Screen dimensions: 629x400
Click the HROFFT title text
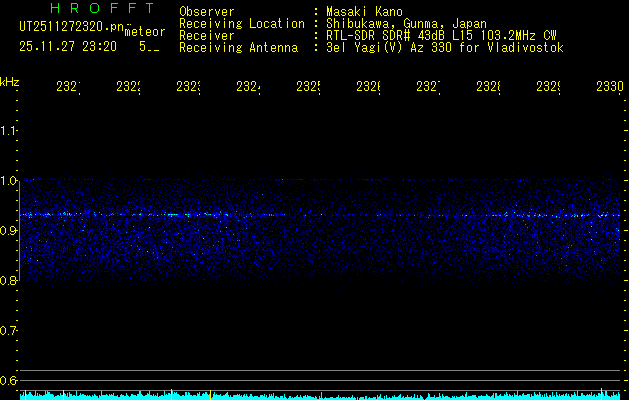[102, 8]
